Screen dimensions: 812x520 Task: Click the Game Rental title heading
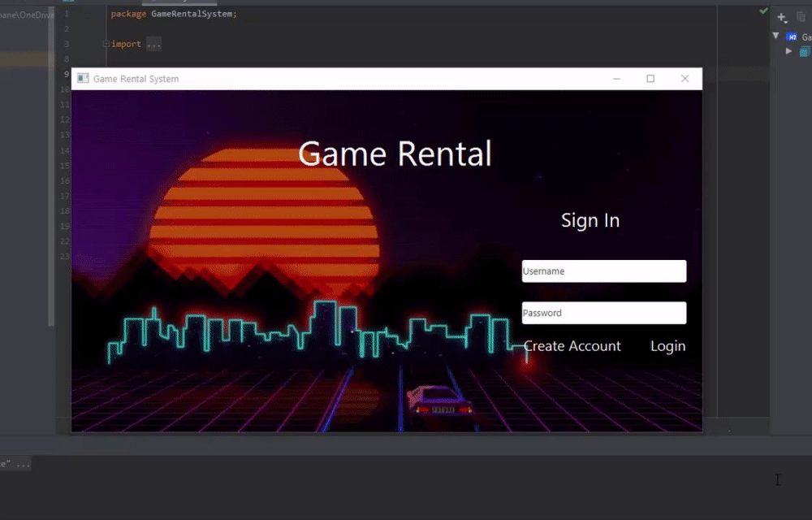pos(395,154)
